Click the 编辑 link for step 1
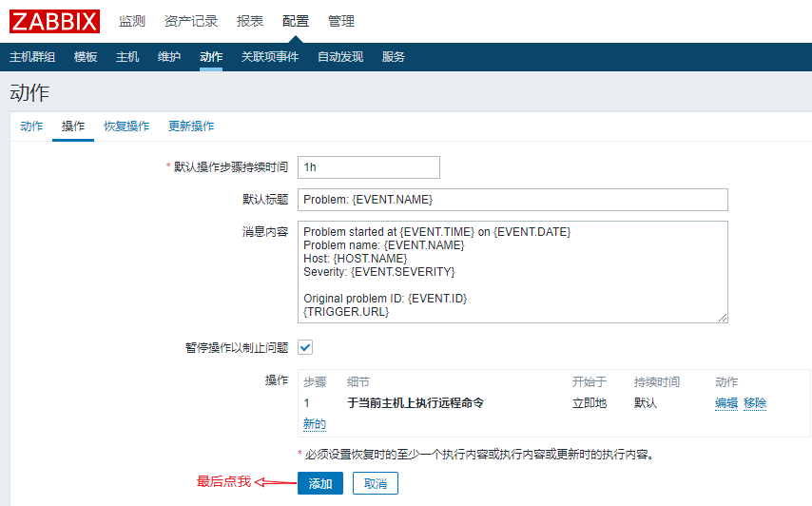 pos(726,403)
